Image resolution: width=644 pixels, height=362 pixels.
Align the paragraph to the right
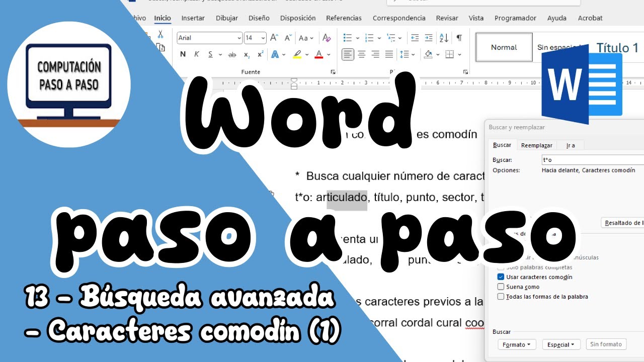click(x=375, y=54)
